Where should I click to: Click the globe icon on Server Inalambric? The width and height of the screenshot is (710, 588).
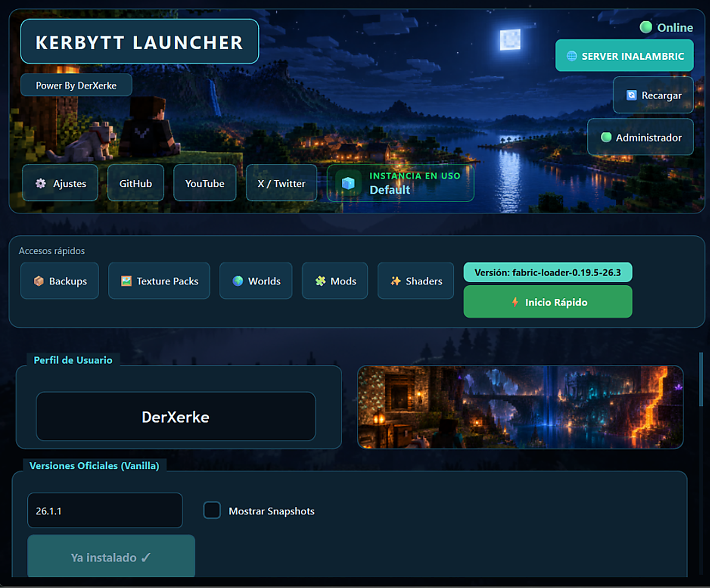click(x=572, y=56)
